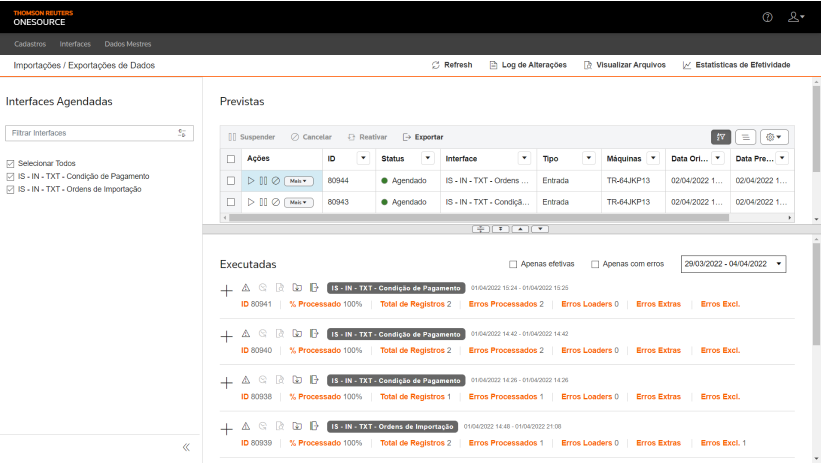Cancel scheduled interface 80943 with the circle-slash icon
Screen dimensions: 823x463
276,202
